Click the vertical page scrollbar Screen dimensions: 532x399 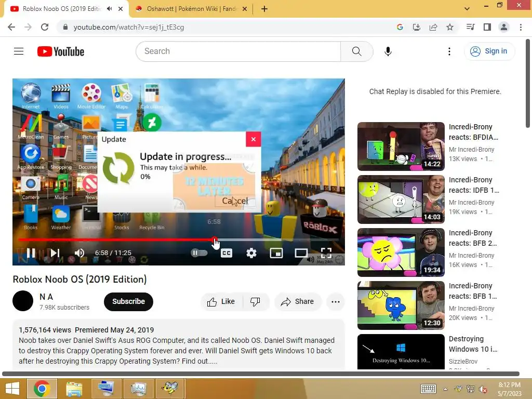(x=528, y=84)
